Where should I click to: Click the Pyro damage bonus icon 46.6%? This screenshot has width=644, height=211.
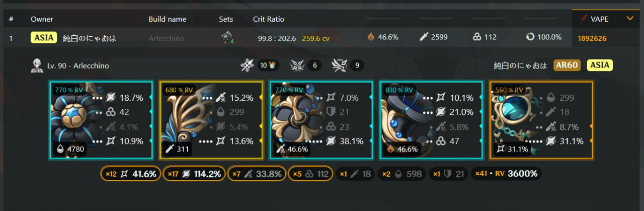(x=371, y=37)
